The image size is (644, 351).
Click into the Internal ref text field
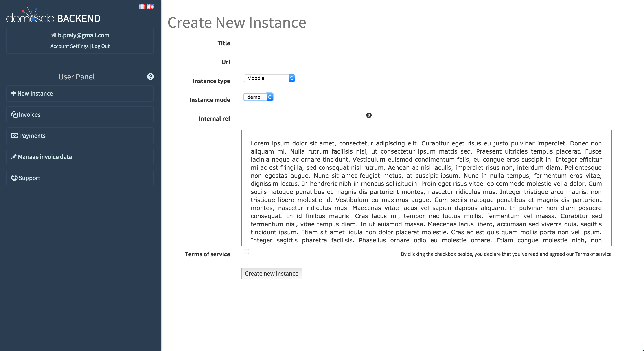click(304, 117)
